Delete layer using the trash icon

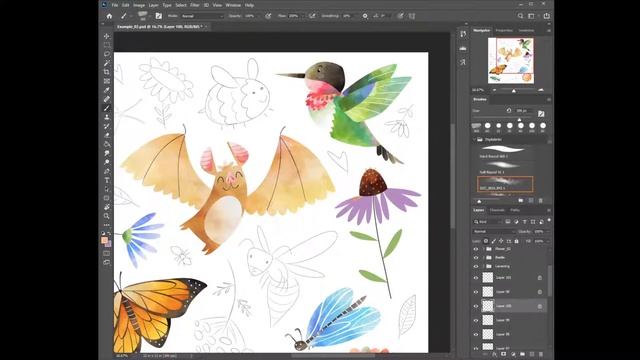click(x=541, y=355)
